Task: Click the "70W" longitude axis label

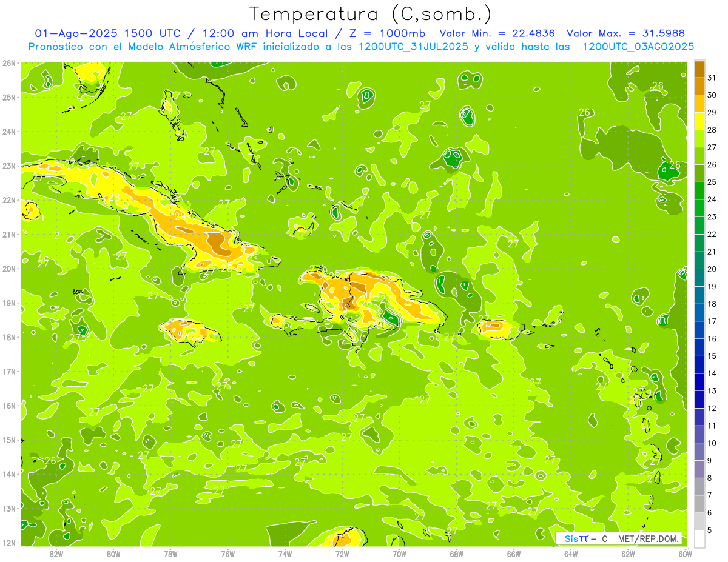Action: tap(399, 553)
